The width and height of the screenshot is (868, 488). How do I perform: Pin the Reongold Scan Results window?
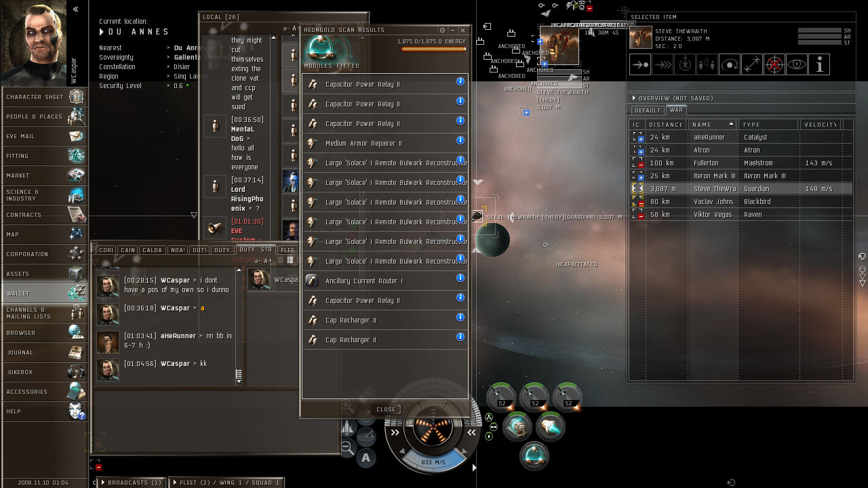click(442, 30)
